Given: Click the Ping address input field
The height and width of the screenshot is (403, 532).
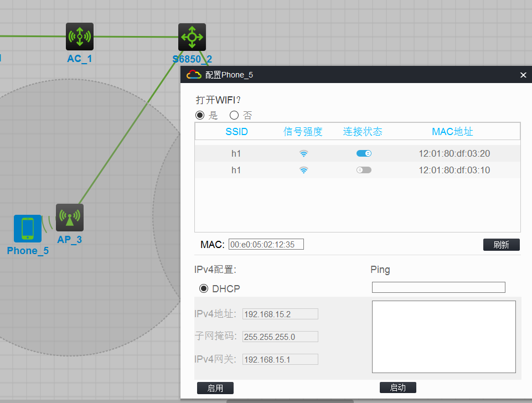Looking at the screenshot, I should pyautogui.click(x=438, y=287).
